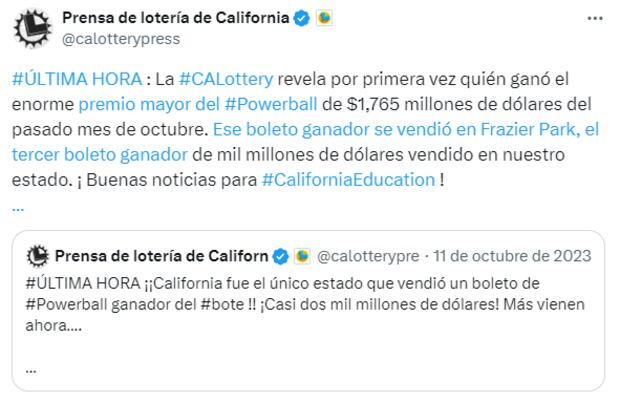Image resolution: width=620 pixels, height=401 pixels.
Task: Open the "Ese boleto ganador se vendió" link
Action: coord(319,130)
